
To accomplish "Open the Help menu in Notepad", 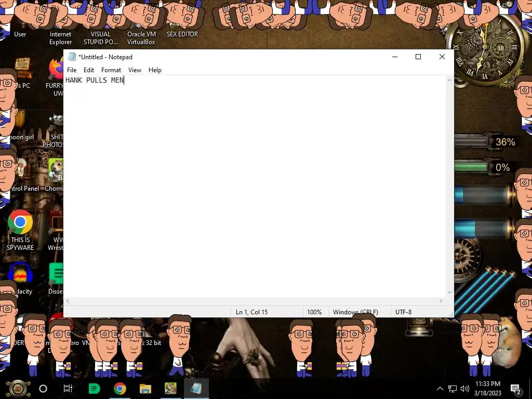I will (x=155, y=70).
